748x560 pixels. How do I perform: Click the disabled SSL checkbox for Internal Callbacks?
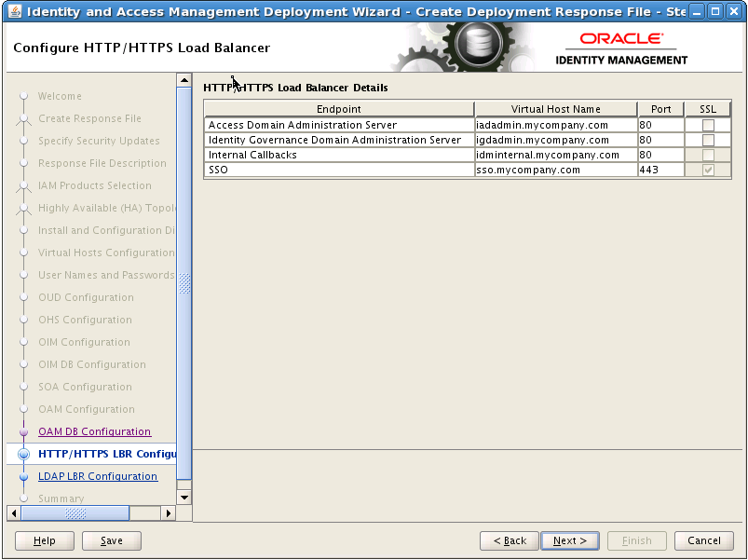tap(708, 155)
